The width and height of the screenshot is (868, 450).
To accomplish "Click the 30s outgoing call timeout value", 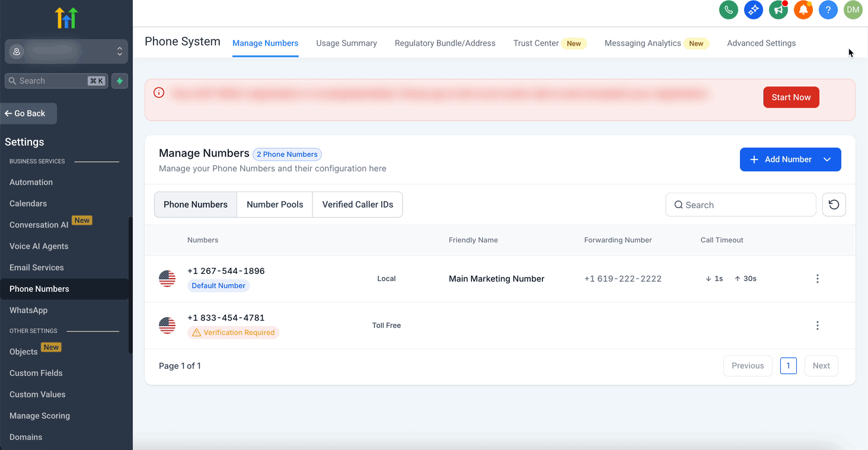I will (745, 279).
